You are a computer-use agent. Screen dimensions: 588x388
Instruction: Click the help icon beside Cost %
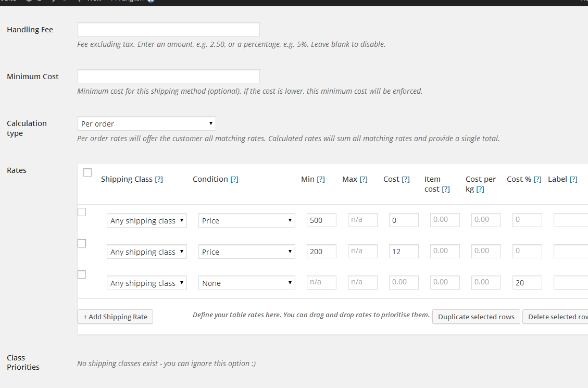537,179
